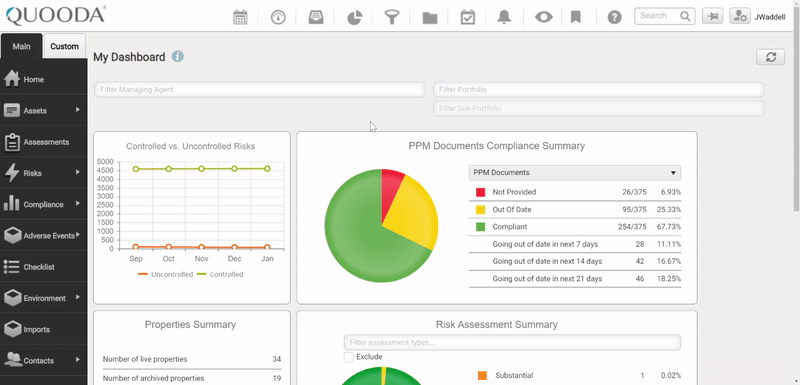Click the Compliance bar chart icon

pyautogui.click(x=12, y=204)
